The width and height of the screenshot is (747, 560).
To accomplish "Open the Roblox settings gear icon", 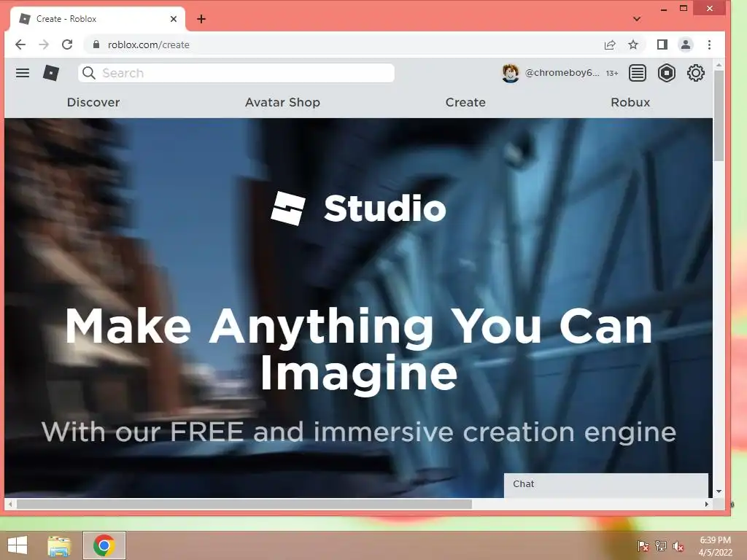I will (x=695, y=73).
